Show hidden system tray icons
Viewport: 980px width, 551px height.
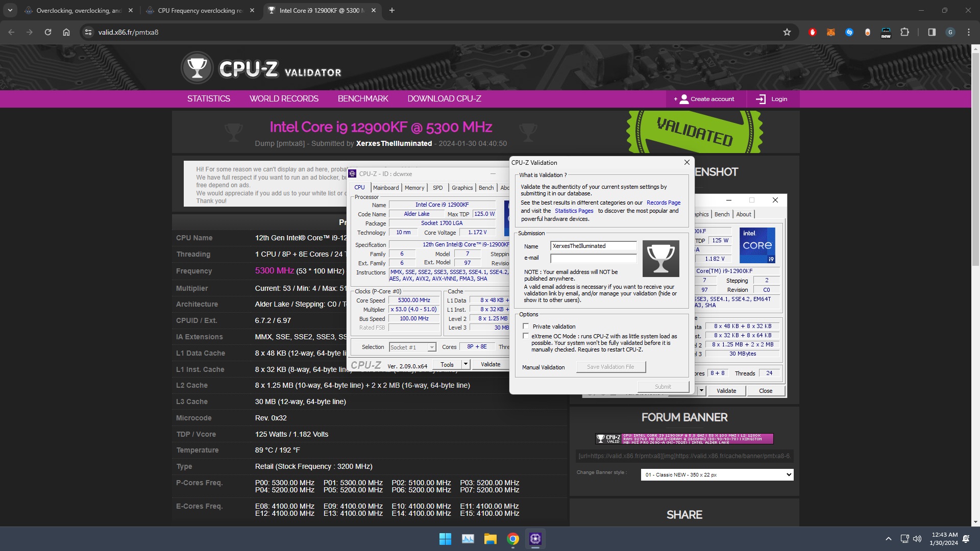[889, 539]
